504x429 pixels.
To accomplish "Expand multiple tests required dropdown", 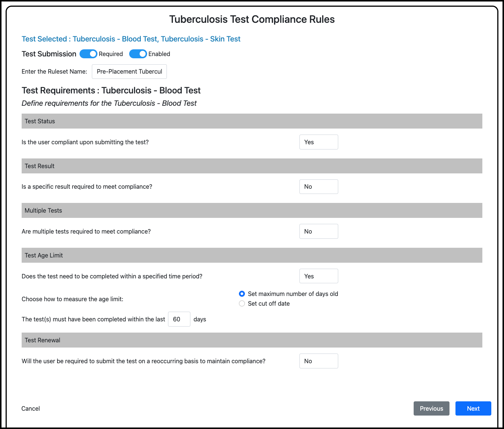I will [x=318, y=231].
